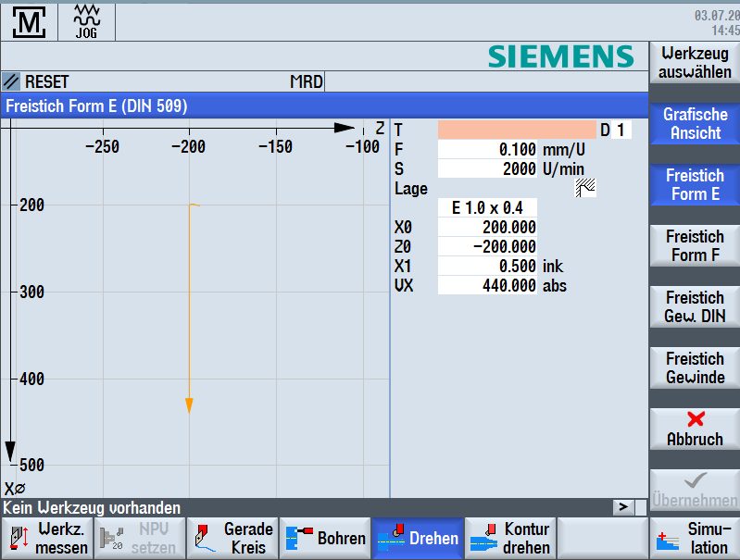This screenshot has width=740, height=560.
Task: Select Freistich Form E
Action: click(695, 184)
